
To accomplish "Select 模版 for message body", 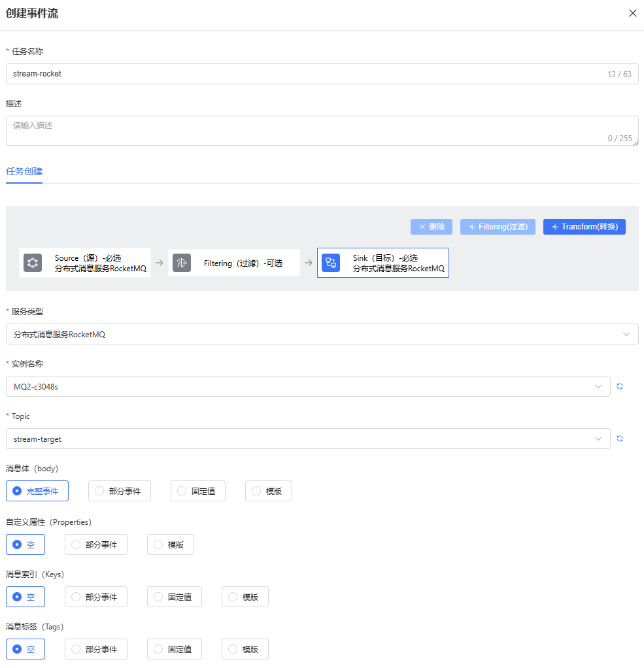I will [269, 492].
